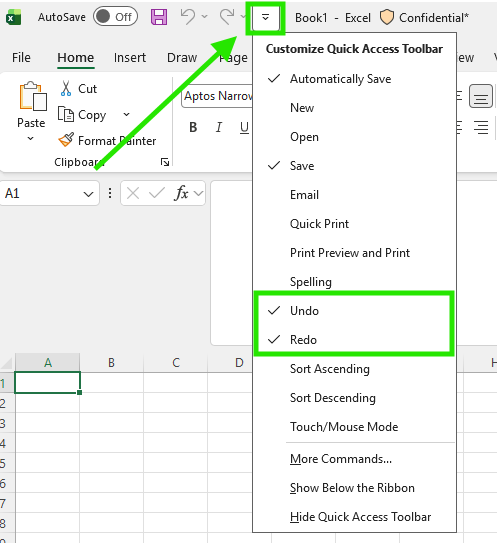497x543 pixels.
Task: Click the formula bar Cancel X icon
Action: [133, 193]
